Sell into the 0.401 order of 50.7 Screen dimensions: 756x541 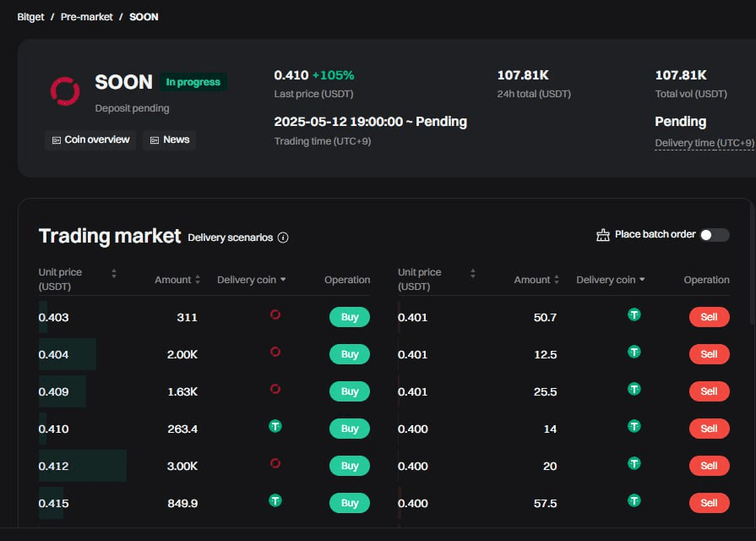point(710,317)
